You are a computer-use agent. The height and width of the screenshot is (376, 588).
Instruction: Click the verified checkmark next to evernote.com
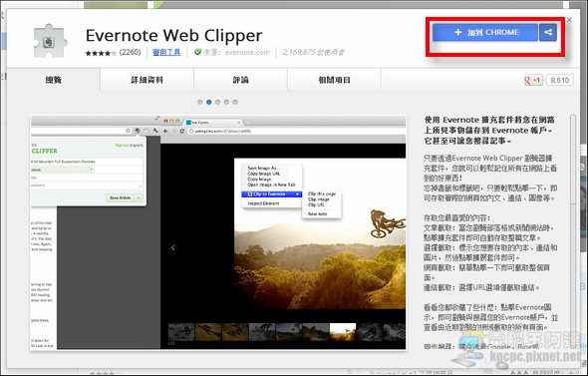tap(197, 52)
